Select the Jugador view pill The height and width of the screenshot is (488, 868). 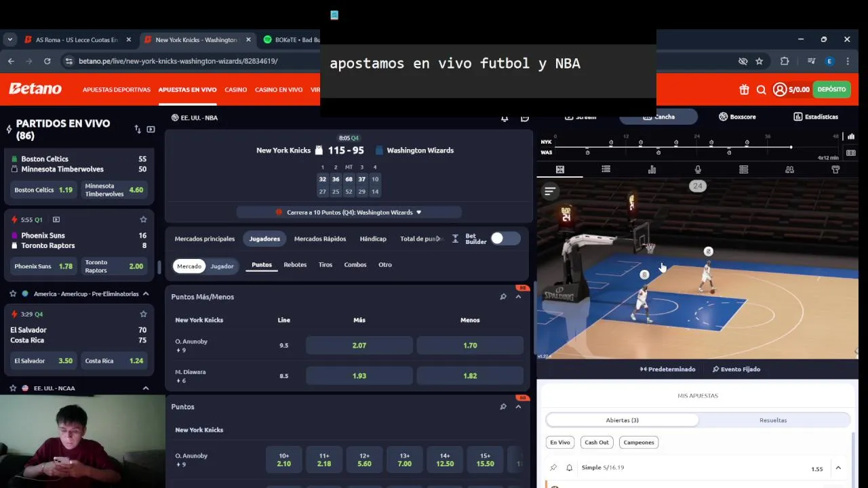222,266
